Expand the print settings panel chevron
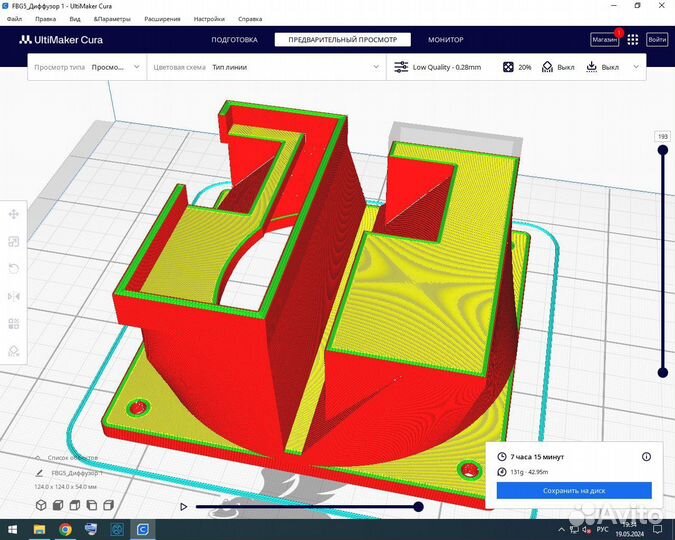 click(x=635, y=67)
